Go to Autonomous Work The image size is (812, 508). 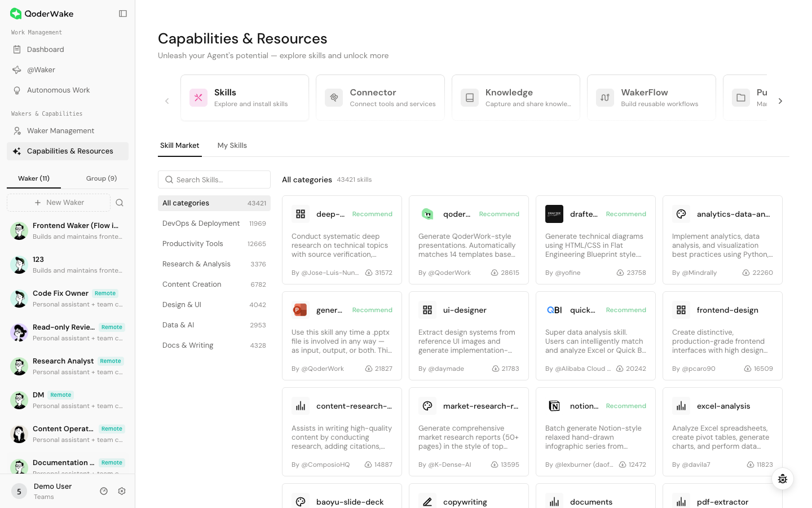pos(68,90)
